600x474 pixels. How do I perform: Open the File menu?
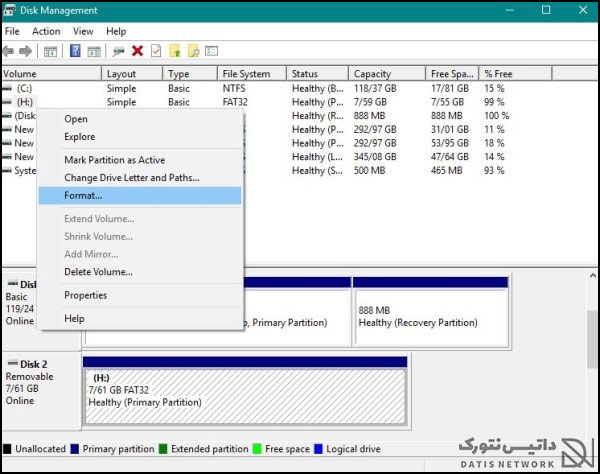click(x=12, y=31)
